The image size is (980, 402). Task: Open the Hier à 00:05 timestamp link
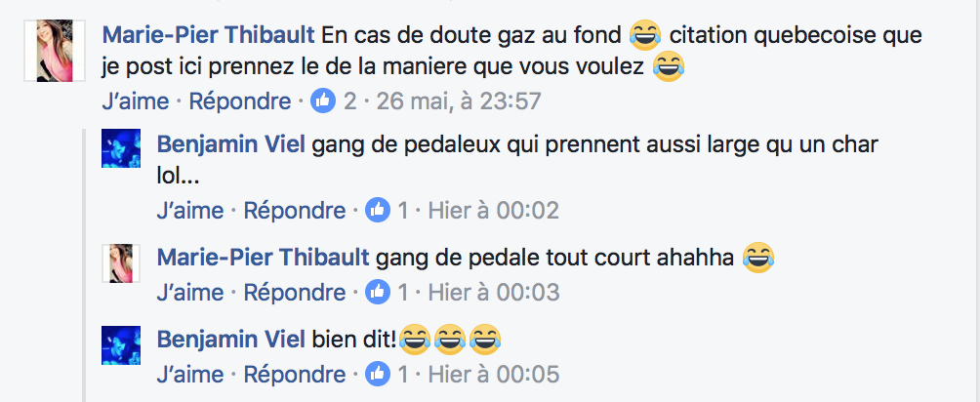[494, 374]
